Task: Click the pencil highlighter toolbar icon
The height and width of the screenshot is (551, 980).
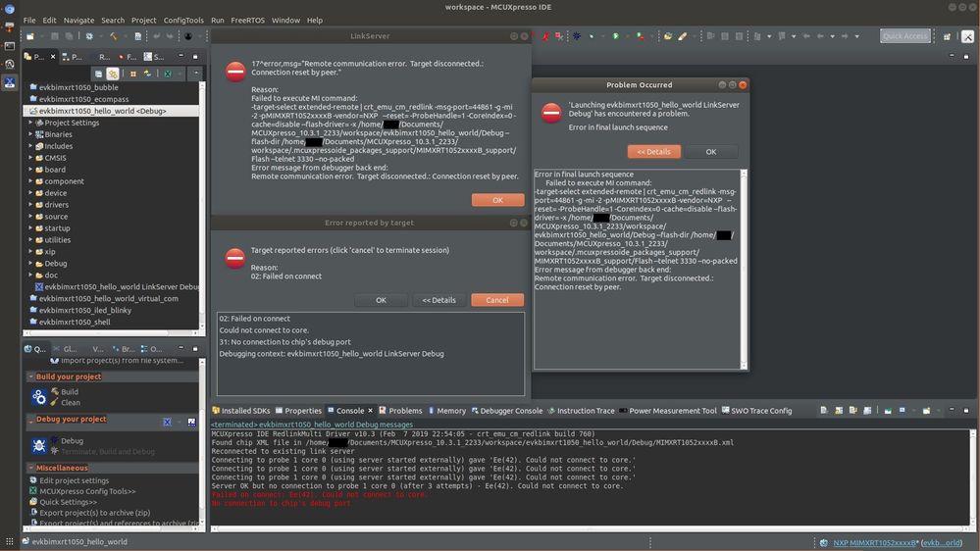Action: click(x=683, y=36)
